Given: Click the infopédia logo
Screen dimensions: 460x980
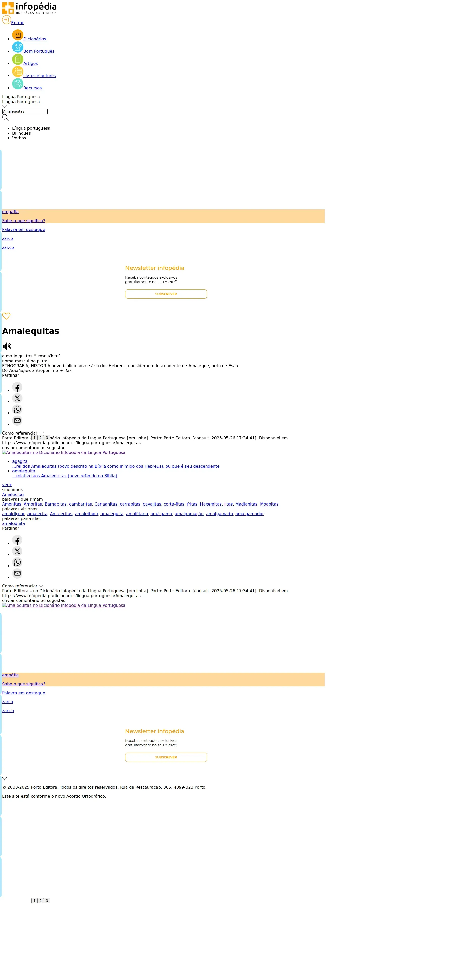Looking at the screenshot, I should click(x=29, y=8).
